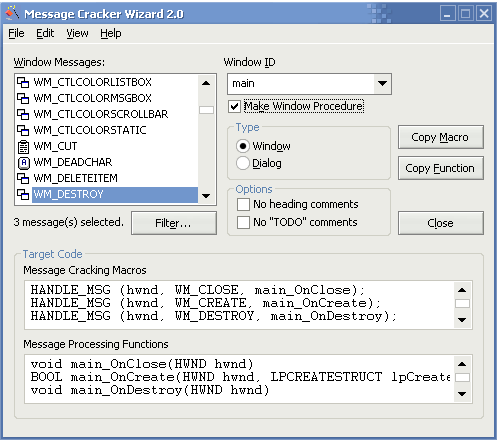Click the WM_DESTROY message icon
Image resolution: width=497 pixels, height=440 pixels.
(23, 194)
